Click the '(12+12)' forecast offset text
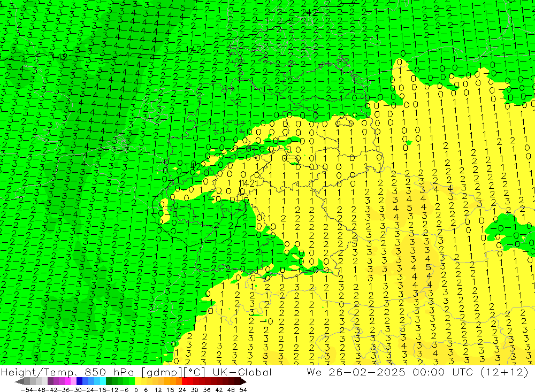Screen dimensions: 535x392 (505, 372)
